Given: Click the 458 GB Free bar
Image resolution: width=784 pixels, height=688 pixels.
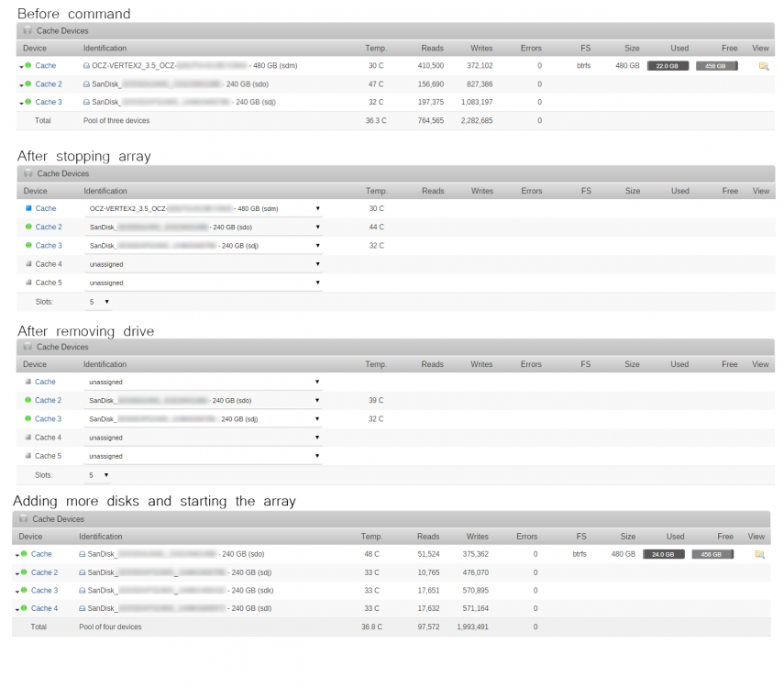Looking at the screenshot, I should coord(716,66).
